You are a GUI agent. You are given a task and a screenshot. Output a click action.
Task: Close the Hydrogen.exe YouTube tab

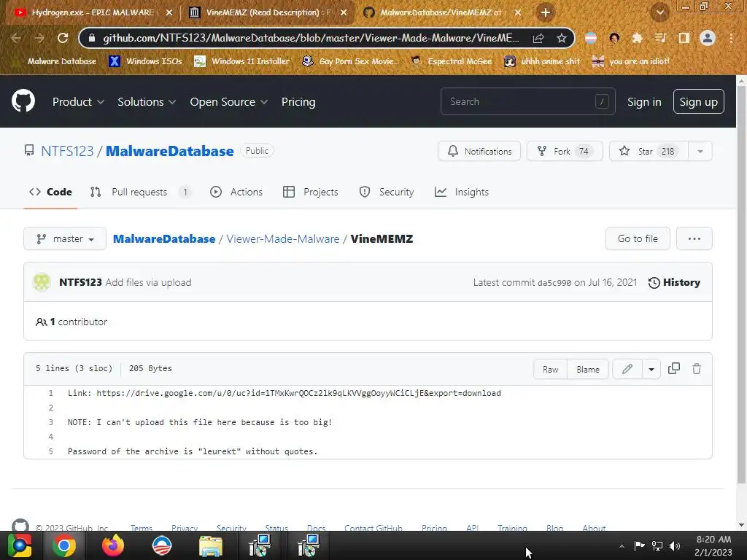point(169,12)
